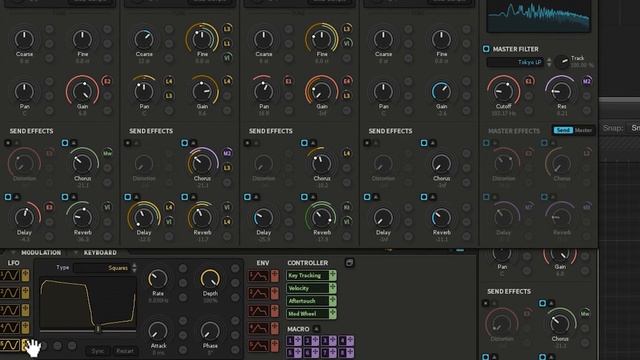Open the ENV 3 envelope icon
The image size is (640, 360).
(258, 311)
